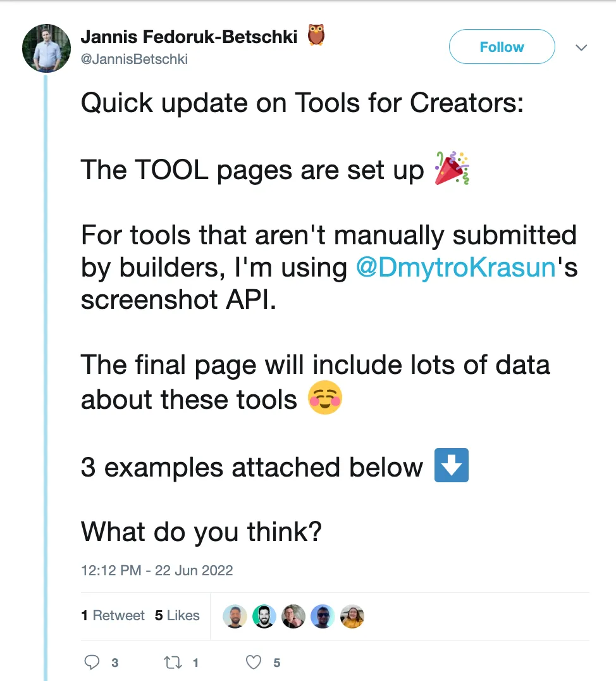Viewport: 616px width, 681px height.
Task: Click the @JannisBetschki handle
Action: tap(134, 59)
